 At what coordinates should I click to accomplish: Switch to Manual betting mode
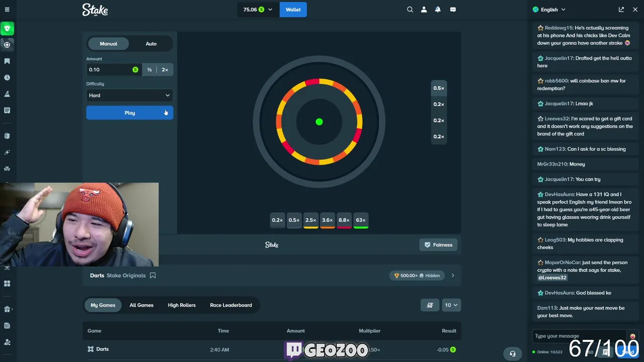(108, 44)
